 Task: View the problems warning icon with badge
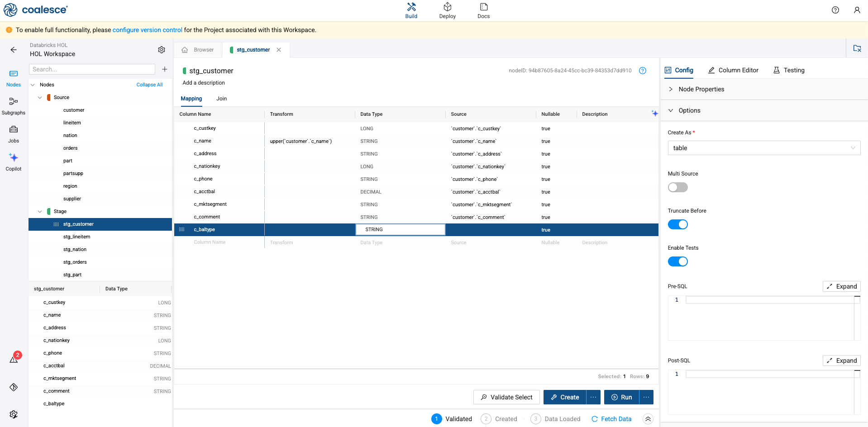point(14,358)
